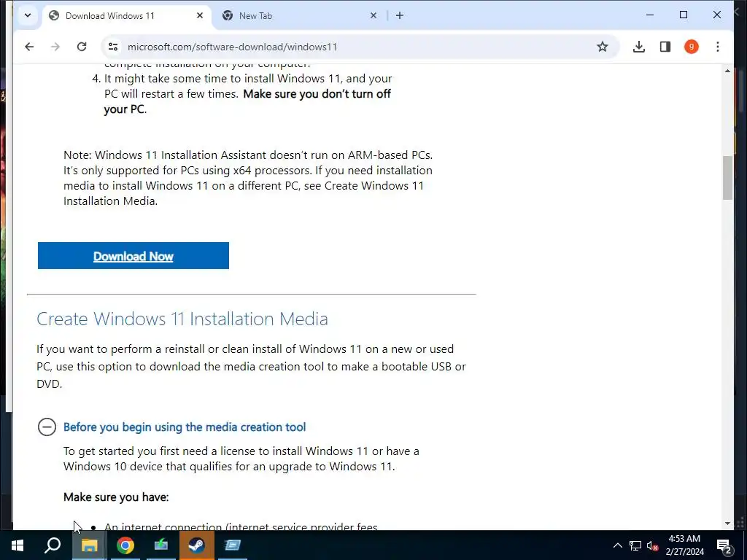
Task: Click the 'Note: Windows 11 Installation Assistant' text
Action: point(165,155)
